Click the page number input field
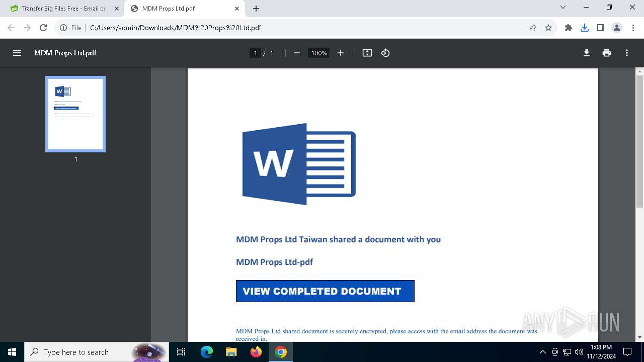644x362 pixels. (x=256, y=53)
